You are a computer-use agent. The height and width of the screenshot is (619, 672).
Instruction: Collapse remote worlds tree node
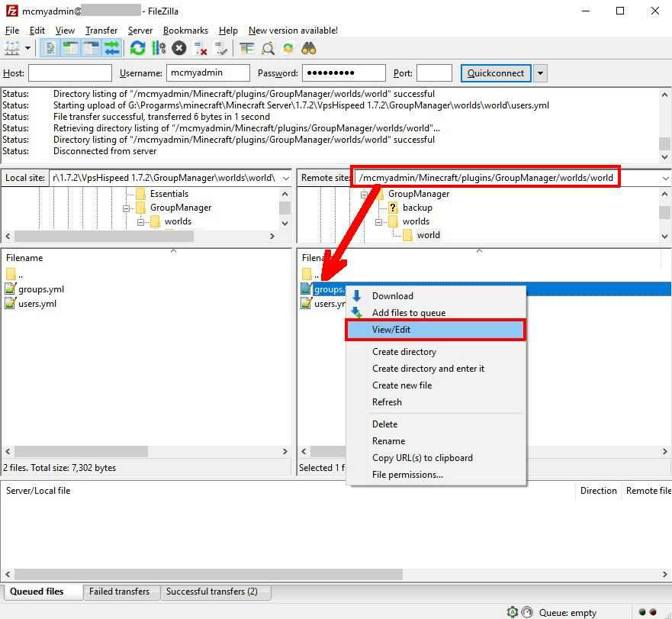[x=378, y=222]
